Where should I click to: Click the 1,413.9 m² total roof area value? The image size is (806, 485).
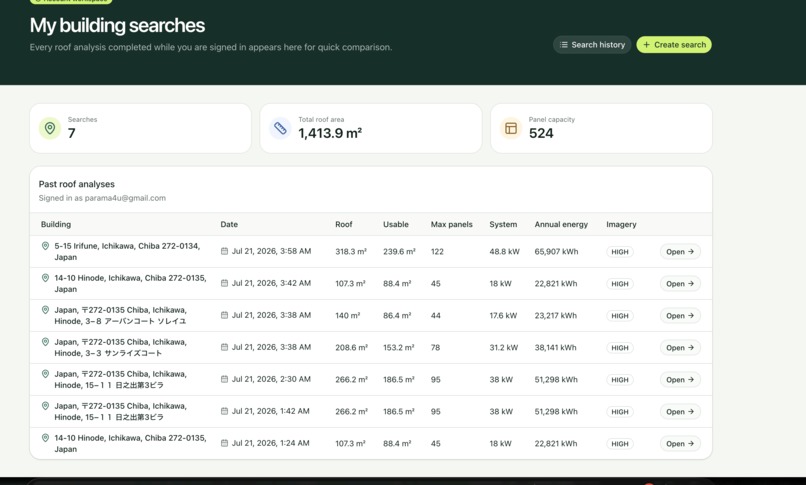pyautogui.click(x=330, y=133)
